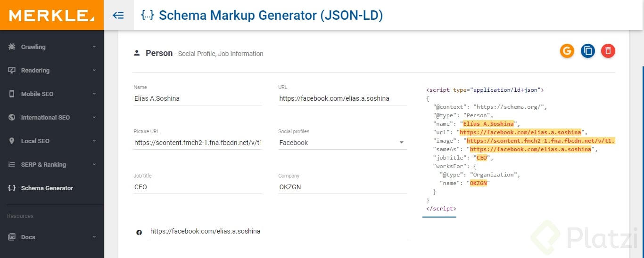This screenshot has height=258, width=644.
Task: Click the "worksFor" line in code
Action: click(454, 166)
